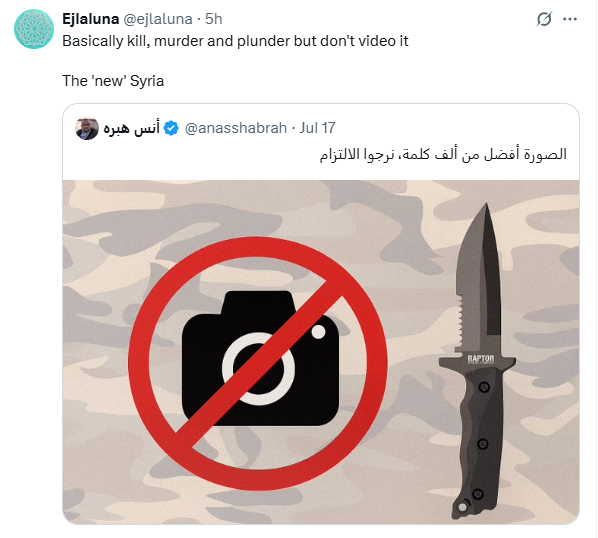Click the RAPTOR label on the knife

(x=481, y=359)
